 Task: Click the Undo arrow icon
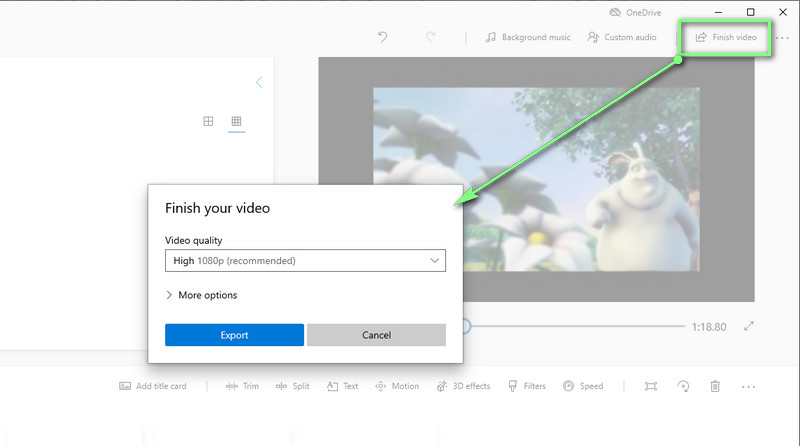[x=382, y=37]
